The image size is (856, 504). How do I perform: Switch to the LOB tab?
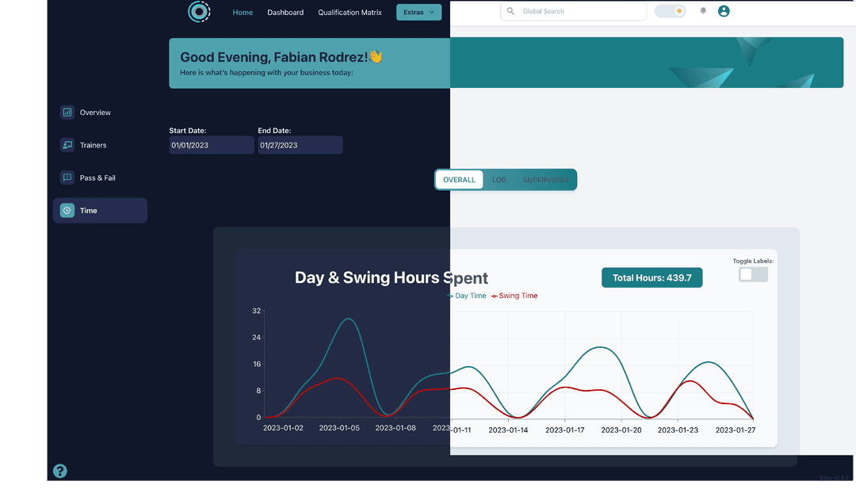(499, 180)
